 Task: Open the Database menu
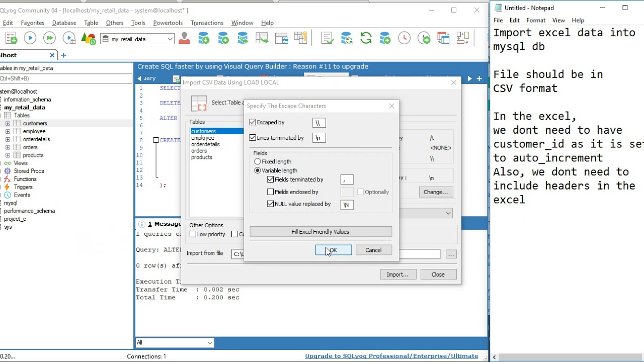[x=64, y=23]
